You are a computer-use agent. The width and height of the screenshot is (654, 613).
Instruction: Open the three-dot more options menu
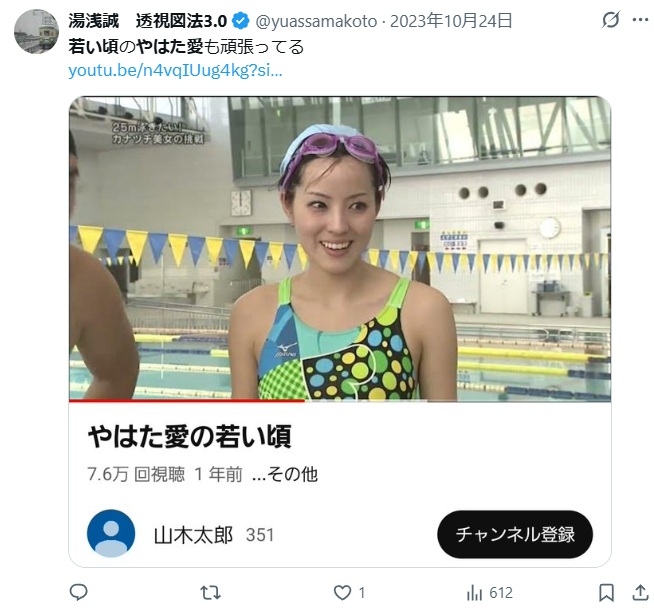(x=640, y=20)
